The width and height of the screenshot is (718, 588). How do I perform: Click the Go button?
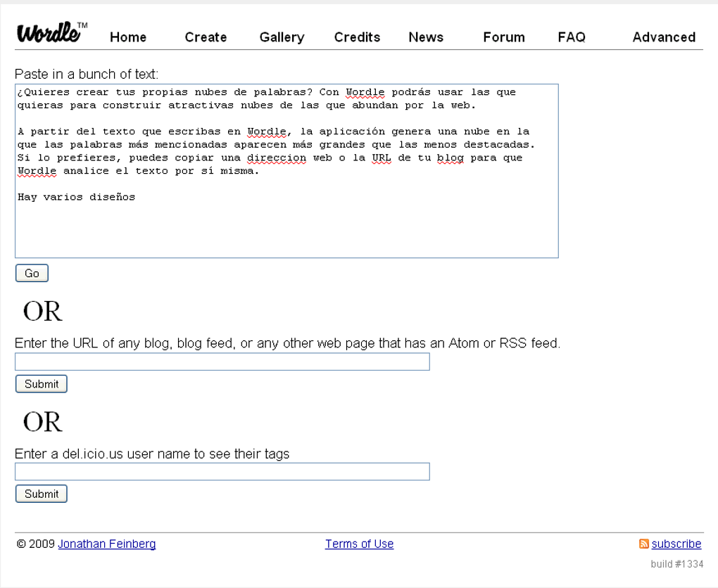tap(32, 273)
